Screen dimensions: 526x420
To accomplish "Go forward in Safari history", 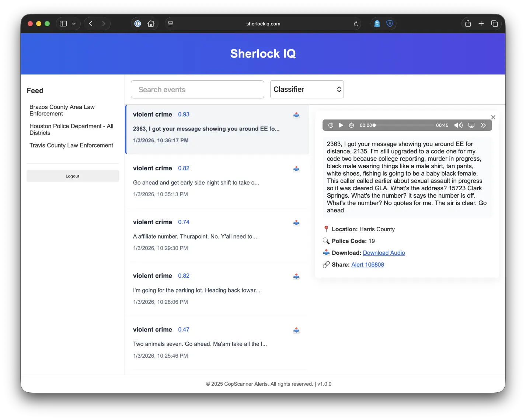I will click(104, 24).
